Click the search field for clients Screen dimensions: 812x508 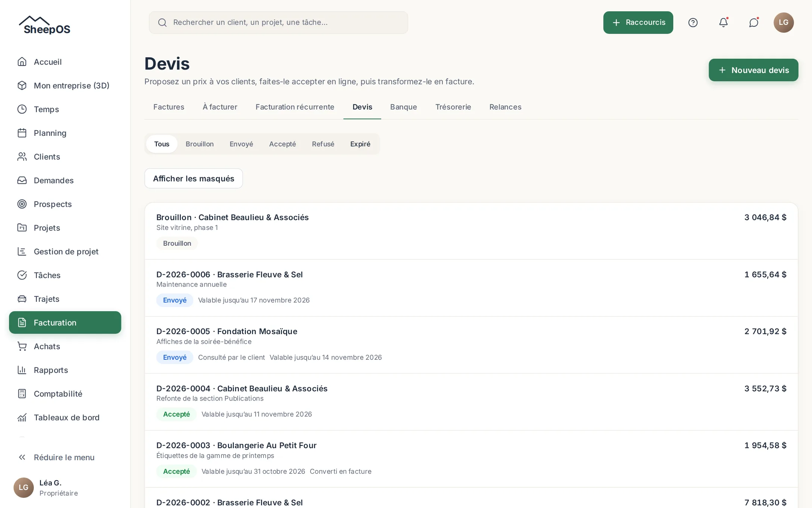point(279,23)
